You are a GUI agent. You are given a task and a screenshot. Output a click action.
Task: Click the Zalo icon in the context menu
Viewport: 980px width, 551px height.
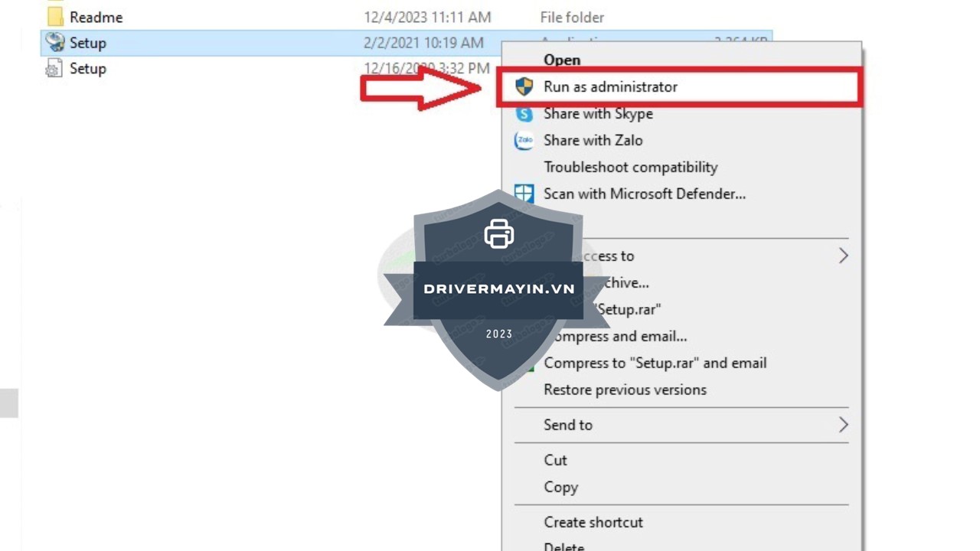click(524, 140)
